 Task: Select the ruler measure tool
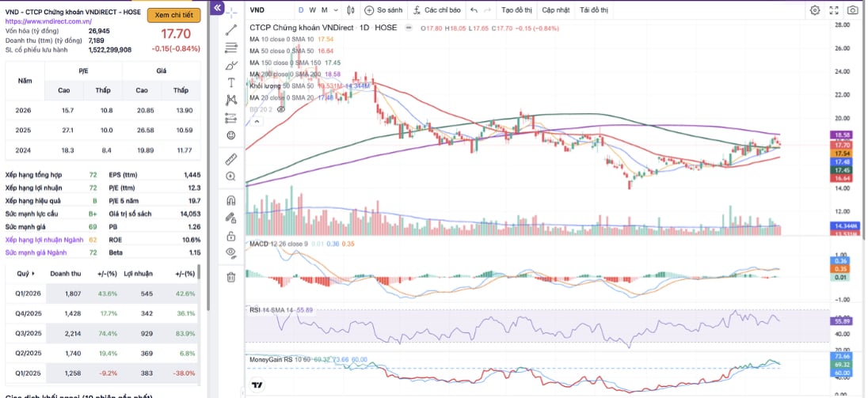(x=231, y=159)
